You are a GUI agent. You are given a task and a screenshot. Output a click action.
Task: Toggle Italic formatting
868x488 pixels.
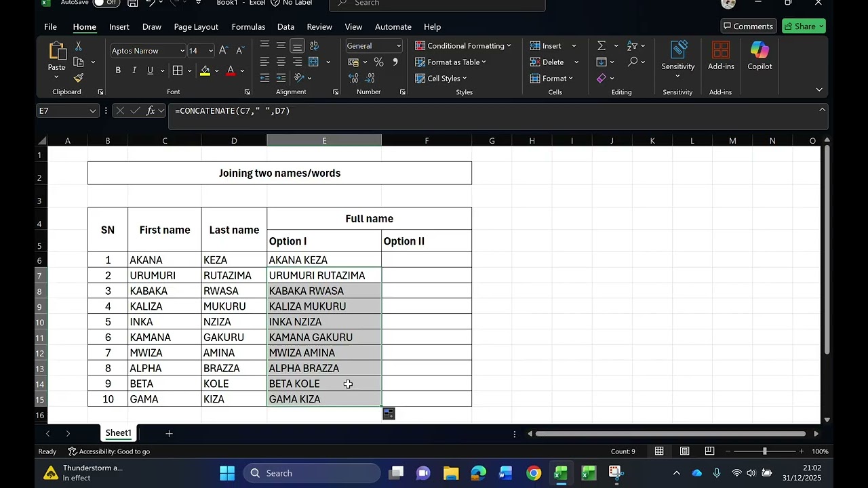(x=134, y=70)
